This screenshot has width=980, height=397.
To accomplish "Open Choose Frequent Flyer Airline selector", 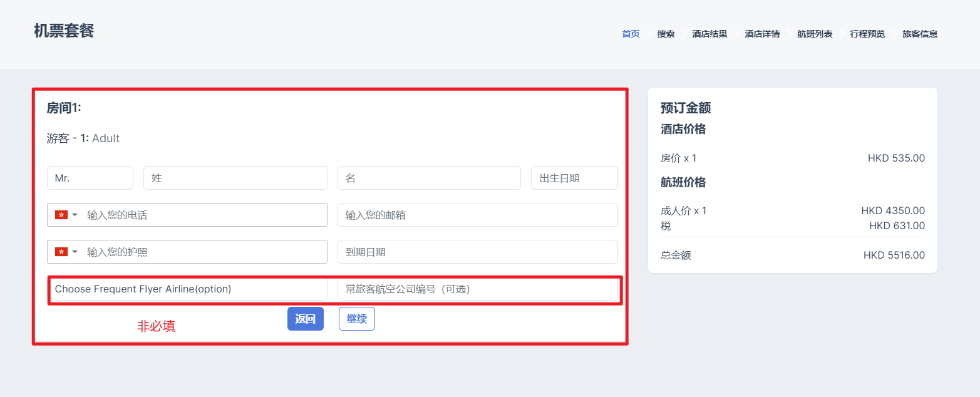I will point(188,289).
